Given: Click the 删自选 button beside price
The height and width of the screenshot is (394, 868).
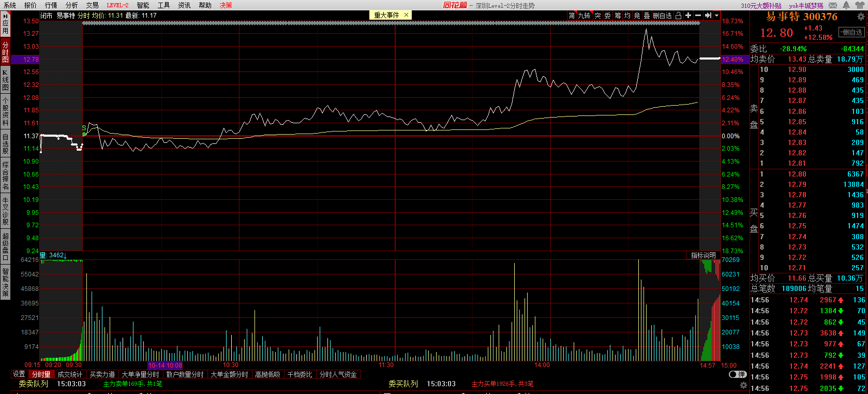Looking at the screenshot, I should coord(851,32).
